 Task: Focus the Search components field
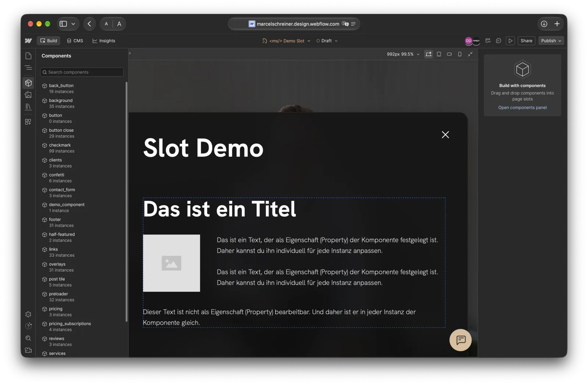point(82,72)
